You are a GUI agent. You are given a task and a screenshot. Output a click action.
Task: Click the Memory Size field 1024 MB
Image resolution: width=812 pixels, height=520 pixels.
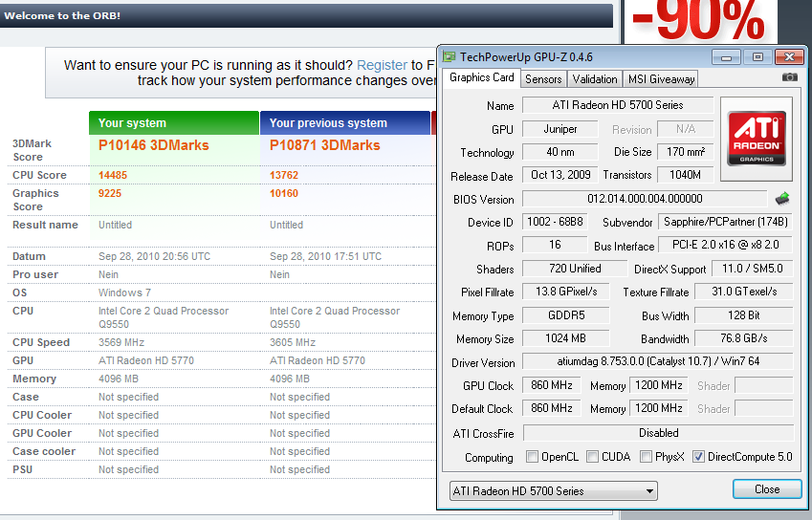coord(566,338)
